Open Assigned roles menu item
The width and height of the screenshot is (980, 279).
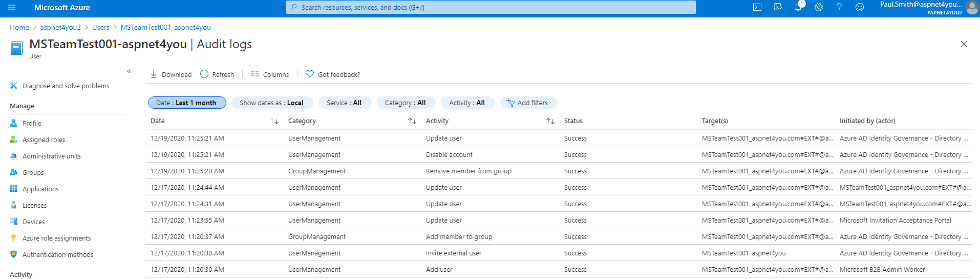[x=44, y=139]
